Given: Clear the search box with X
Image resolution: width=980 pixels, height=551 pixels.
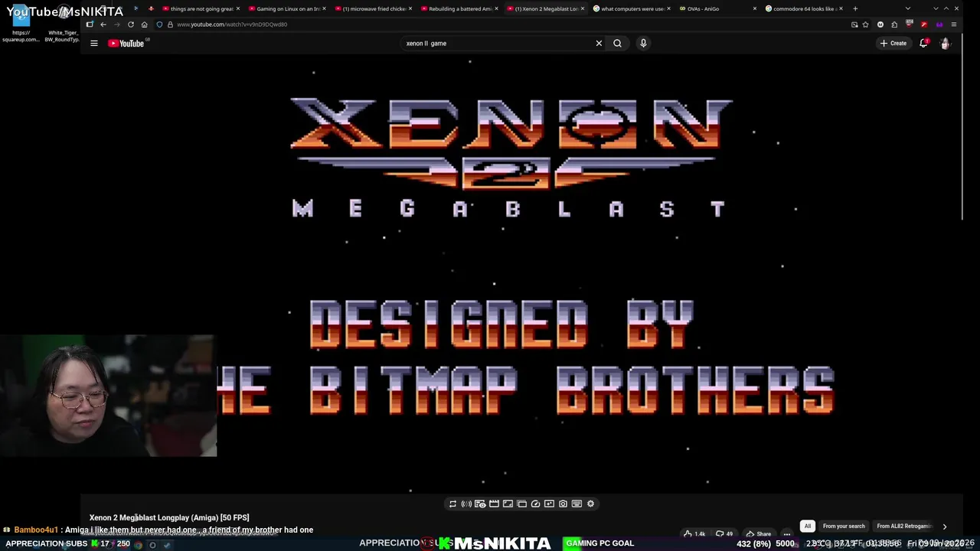Looking at the screenshot, I should pos(599,44).
